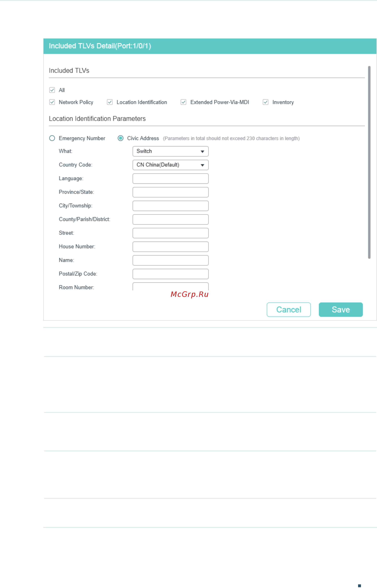Disable the Extended Power-Via-MDI checkbox
Image resolution: width=377 pixels, height=588 pixels.
click(x=183, y=102)
